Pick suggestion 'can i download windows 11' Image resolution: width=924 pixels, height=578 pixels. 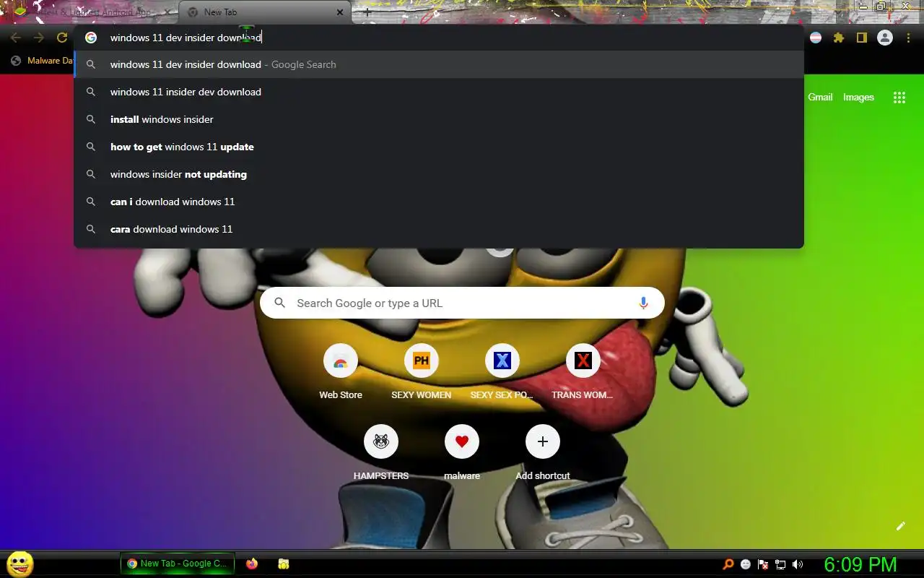439,202
